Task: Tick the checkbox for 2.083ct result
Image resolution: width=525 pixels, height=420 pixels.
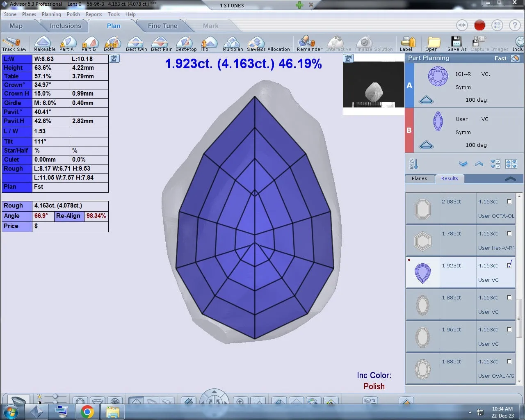Action: point(509,201)
